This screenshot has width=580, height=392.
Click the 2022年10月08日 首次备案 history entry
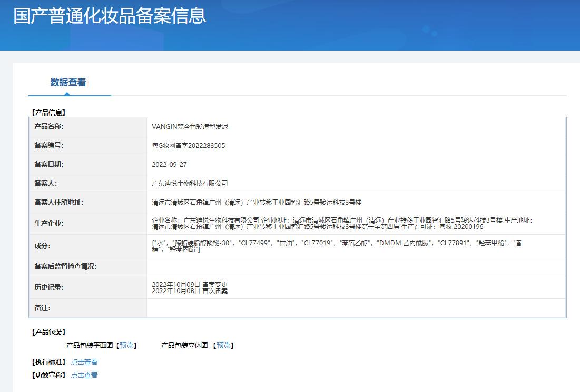click(x=190, y=290)
